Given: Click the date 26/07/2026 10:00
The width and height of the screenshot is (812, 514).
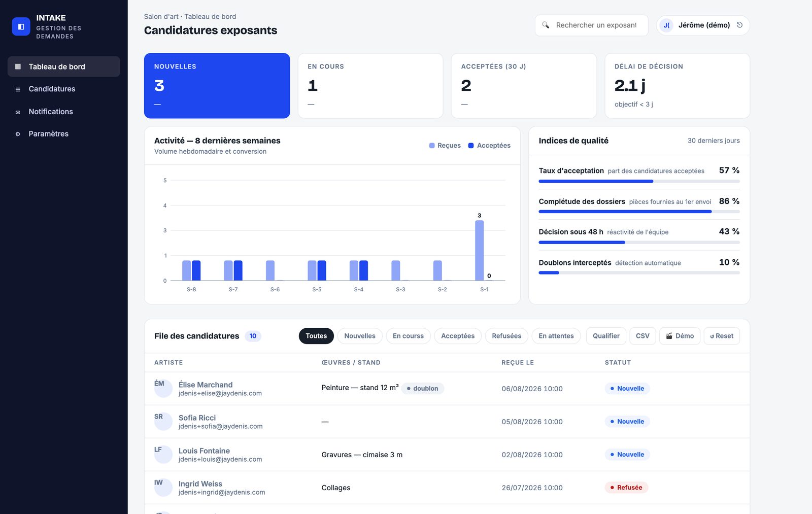Looking at the screenshot, I should tap(532, 488).
